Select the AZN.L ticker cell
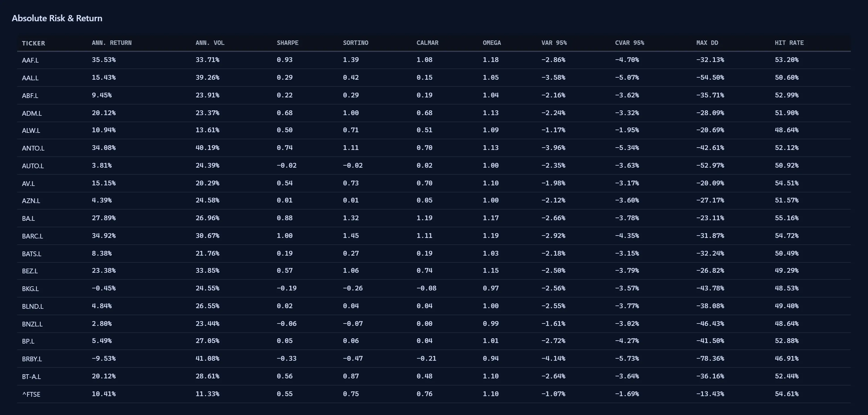Image resolution: width=868 pixels, height=415 pixels. click(x=31, y=201)
